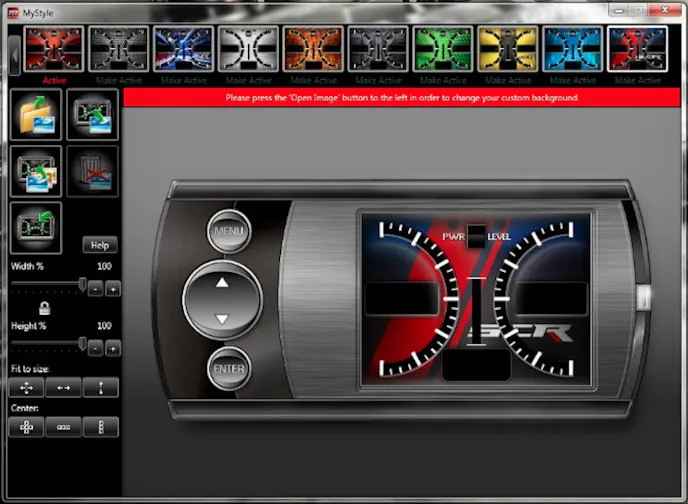The height and width of the screenshot is (504, 688).
Task: Click the icon right of Open Image
Action: coord(93,114)
